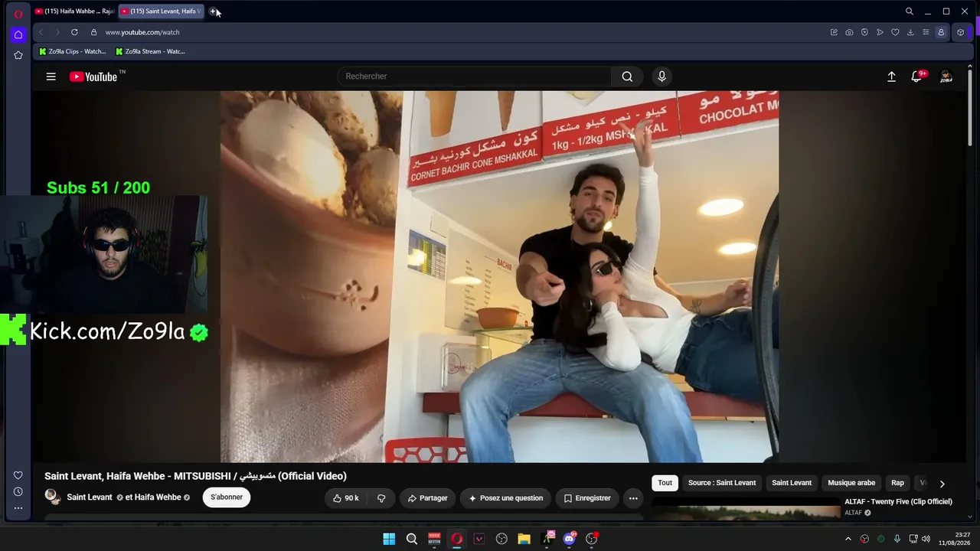Open browser history clock icon in sidebar
The width and height of the screenshot is (980, 551).
pos(18,491)
